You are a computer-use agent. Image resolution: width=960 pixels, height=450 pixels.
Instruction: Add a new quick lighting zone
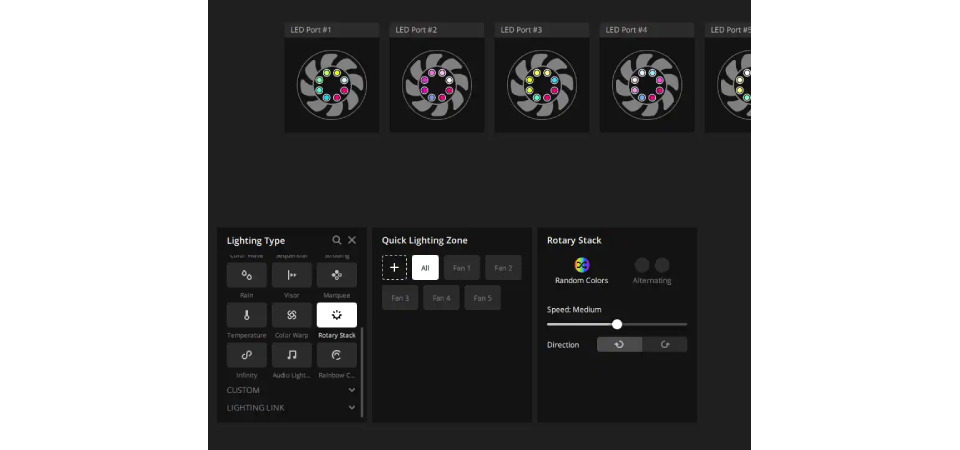(394, 268)
